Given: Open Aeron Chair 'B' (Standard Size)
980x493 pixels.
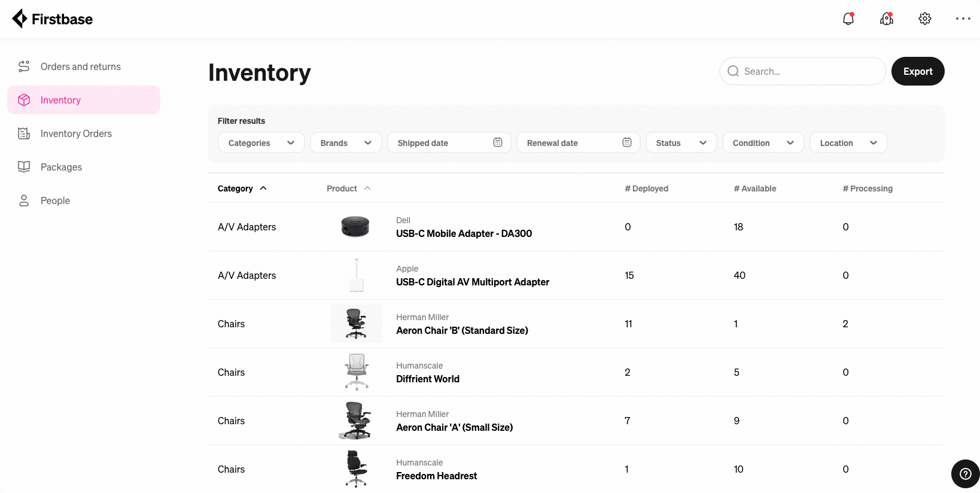Looking at the screenshot, I should (462, 330).
